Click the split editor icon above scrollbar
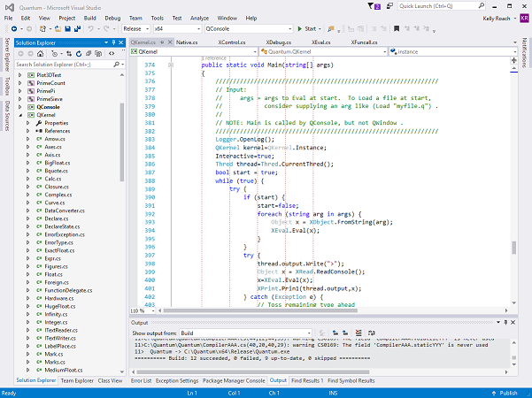Screen dimensions: 532x398 (513, 61)
